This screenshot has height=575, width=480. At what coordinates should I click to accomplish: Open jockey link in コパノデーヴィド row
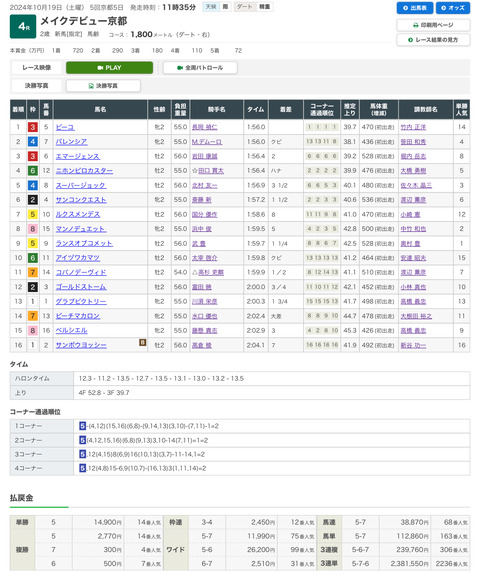(211, 272)
